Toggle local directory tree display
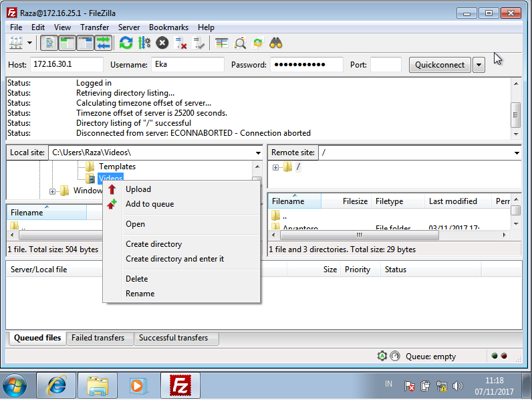Image resolution: width=532 pixels, height=400 pixels. tap(67, 43)
